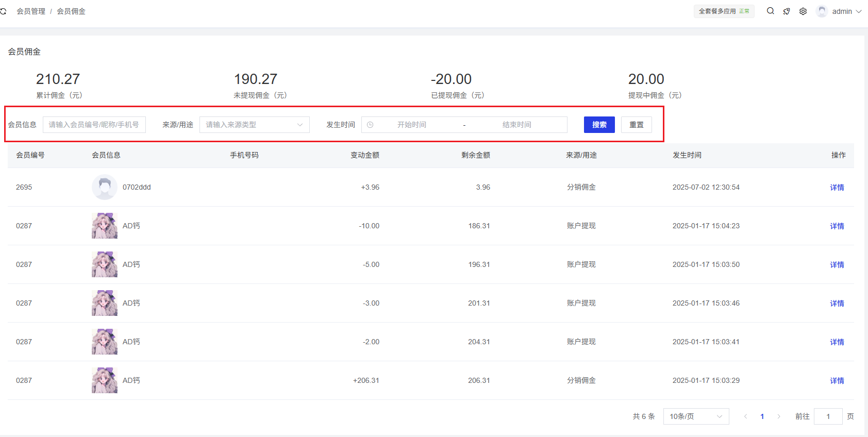
Task: Open the search magnifier icon in header
Action: click(770, 11)
